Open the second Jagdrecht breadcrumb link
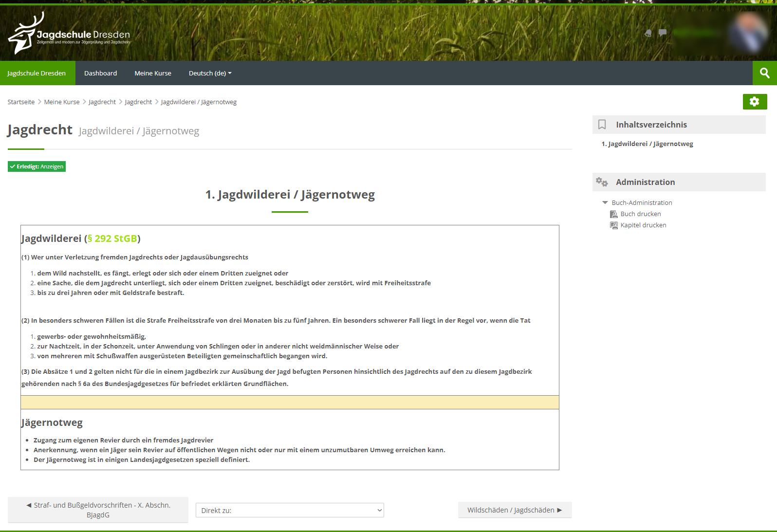 (x=138, y=102)
